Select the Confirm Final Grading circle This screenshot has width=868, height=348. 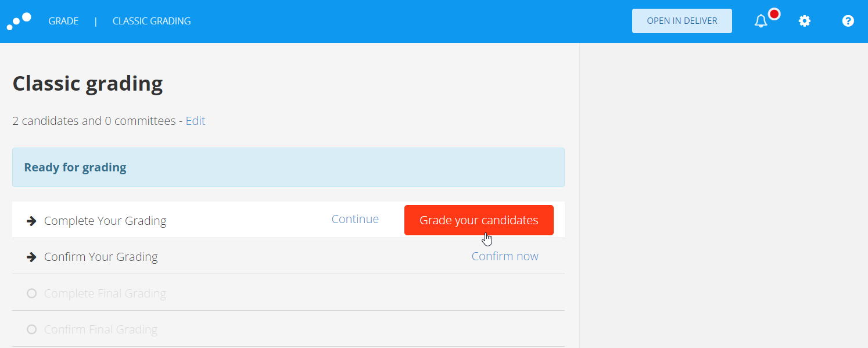tap(32, 329)
